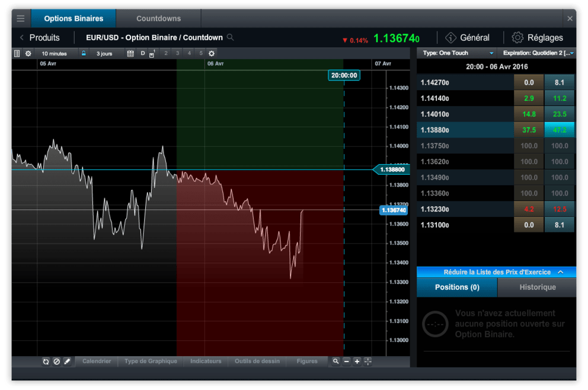Open the chart list panel icon
The image size is (588, 390).
pyautogui.click(x=17, y=53)
